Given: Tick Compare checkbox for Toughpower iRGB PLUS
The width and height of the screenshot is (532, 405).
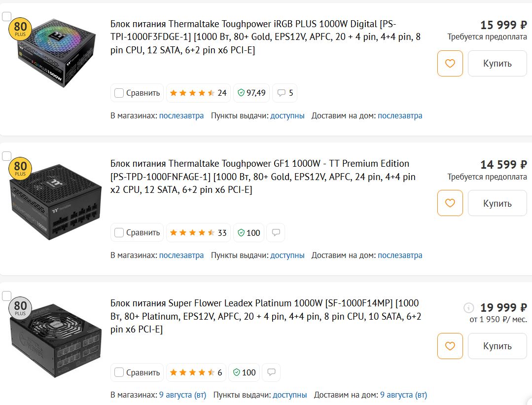Looking at the screenshot, I should pyautogui.click(x=119, y=93).
